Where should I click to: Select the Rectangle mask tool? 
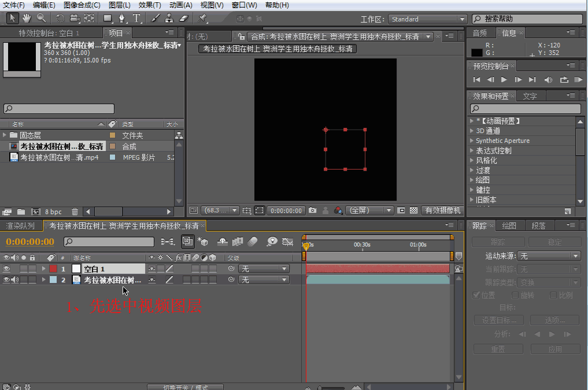point(108,18)
